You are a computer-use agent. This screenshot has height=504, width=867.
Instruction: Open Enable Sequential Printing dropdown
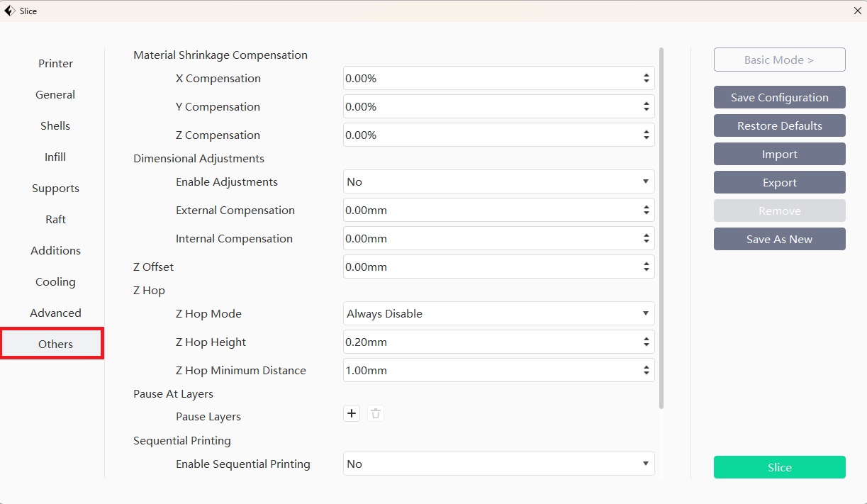[x=498, y=464]
